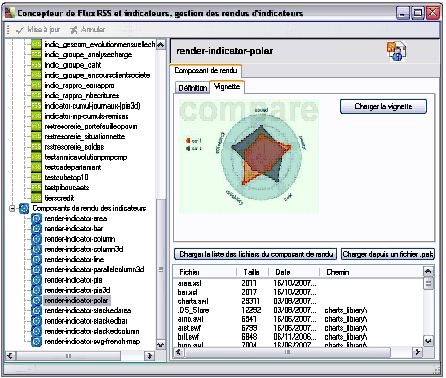Click file list scroll left arrow
Viewport: 446px width, 378px height.
tap(179, 352)
